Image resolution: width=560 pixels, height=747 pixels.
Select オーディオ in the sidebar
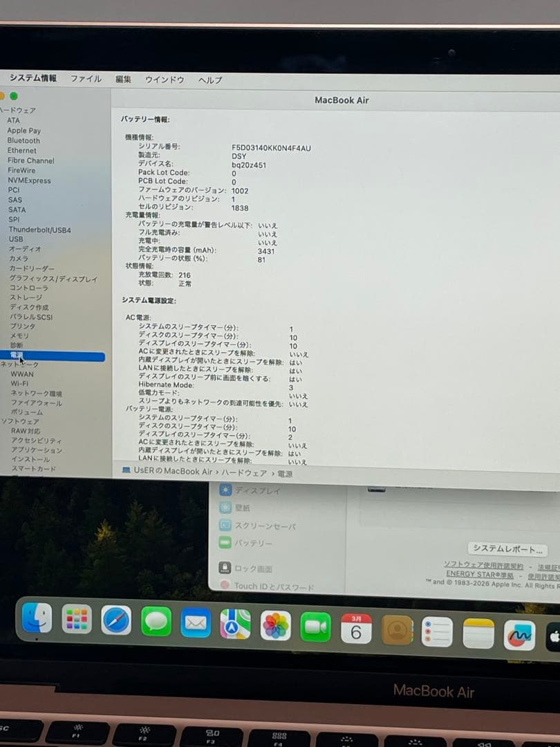(25, 249)
